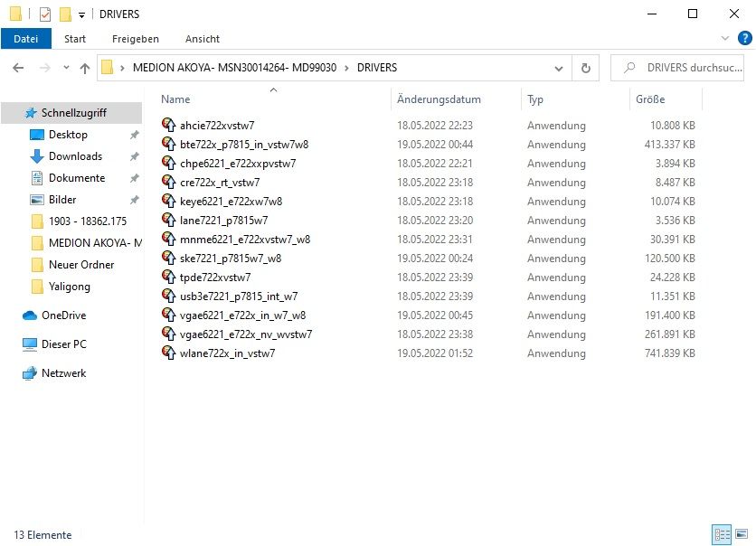The image size is (756, 546).
Task: Click the DRIVERS search input field
Action: click(683, 68)
